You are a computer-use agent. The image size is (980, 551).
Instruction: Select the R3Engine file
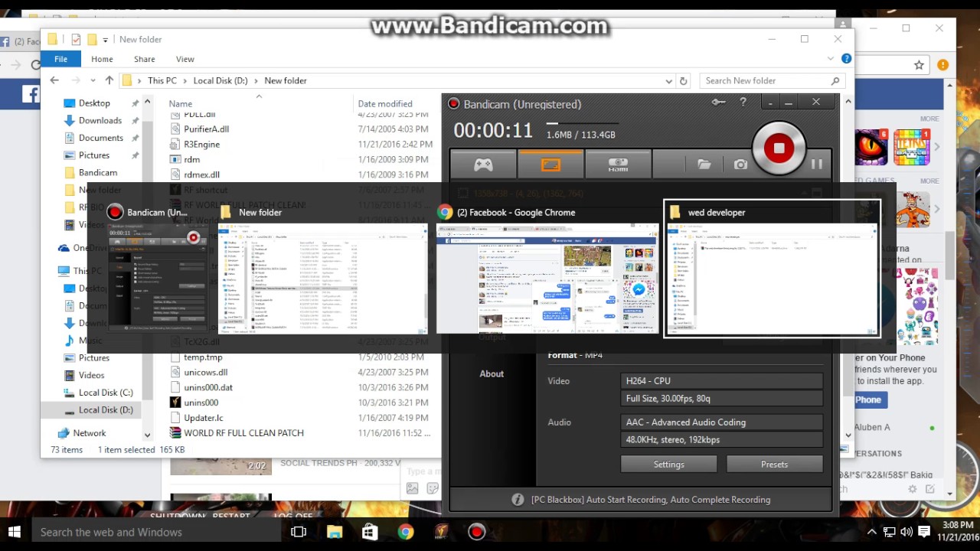point(201,145)
